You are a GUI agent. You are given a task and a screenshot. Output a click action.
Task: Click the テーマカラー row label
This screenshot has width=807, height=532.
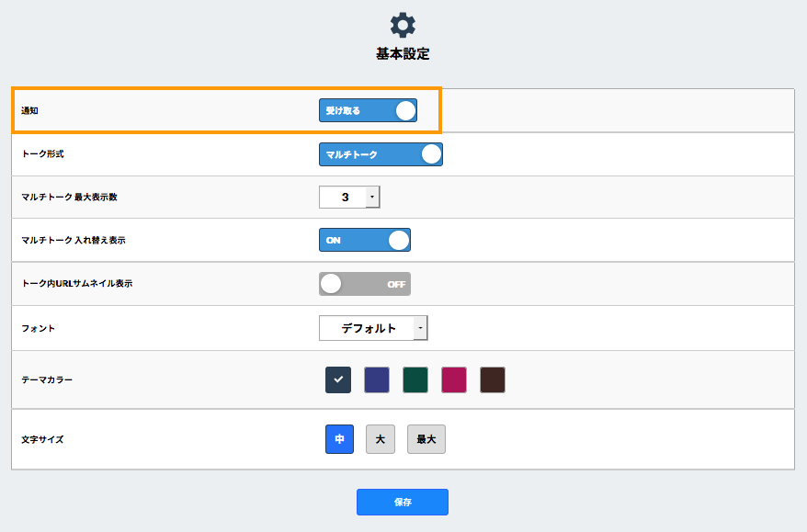[x=47, y=379]
